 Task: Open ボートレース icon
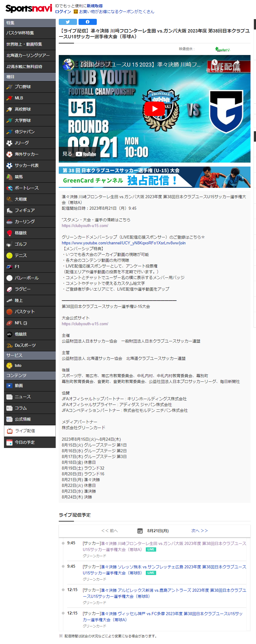tap(9, 188)
